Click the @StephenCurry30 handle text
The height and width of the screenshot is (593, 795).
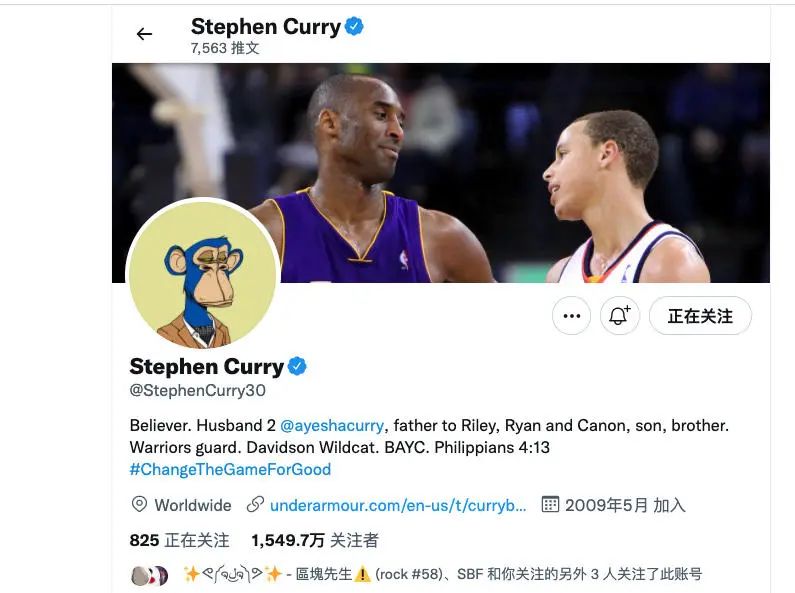[198, 390]
